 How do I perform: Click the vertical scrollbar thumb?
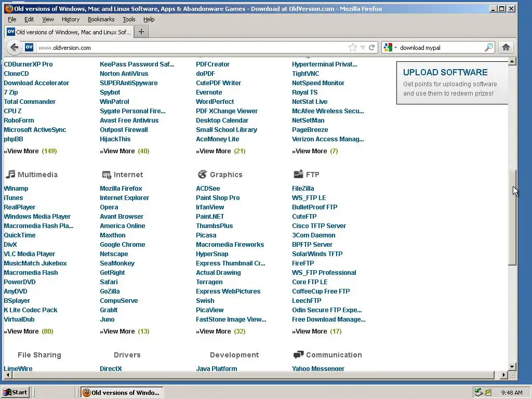point(512,217)
